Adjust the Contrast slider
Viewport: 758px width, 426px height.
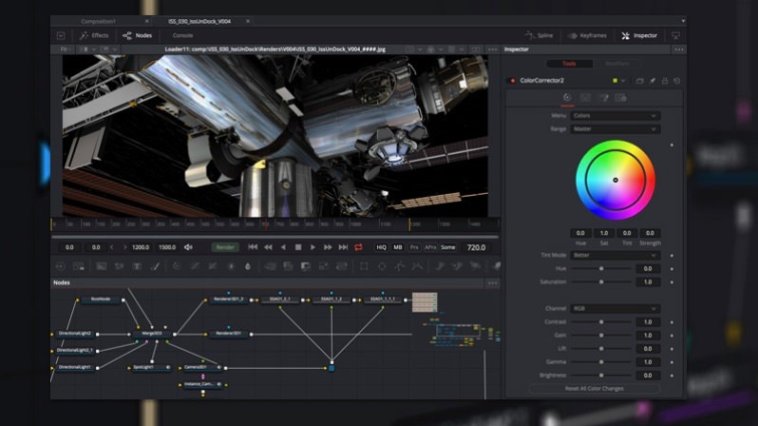coord(601,322)
